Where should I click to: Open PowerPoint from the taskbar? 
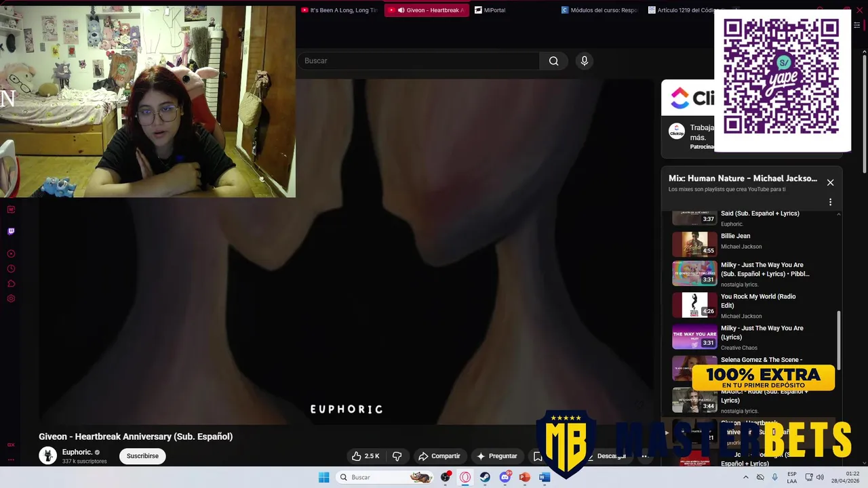pyautogui.click(x=524, y=477)
